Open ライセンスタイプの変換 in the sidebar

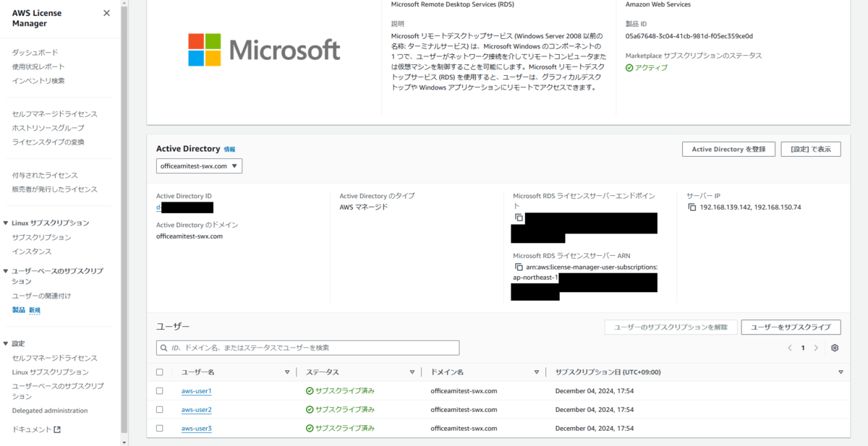click(48, 142)
